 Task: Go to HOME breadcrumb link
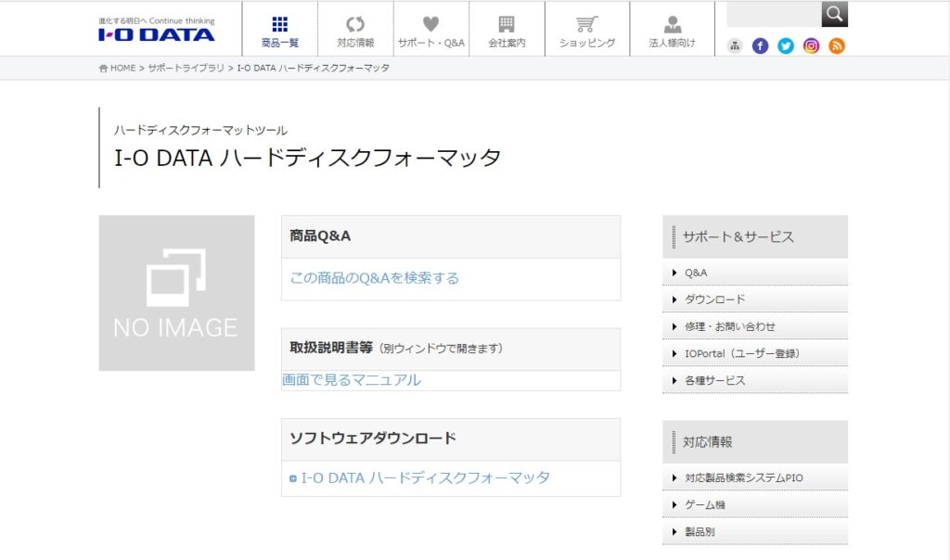click(123, 68)
